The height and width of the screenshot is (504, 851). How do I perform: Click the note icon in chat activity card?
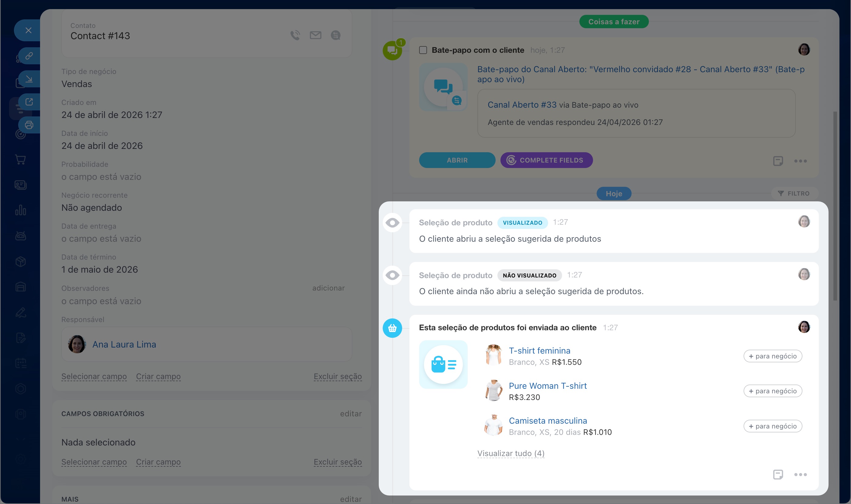point(778,161)
